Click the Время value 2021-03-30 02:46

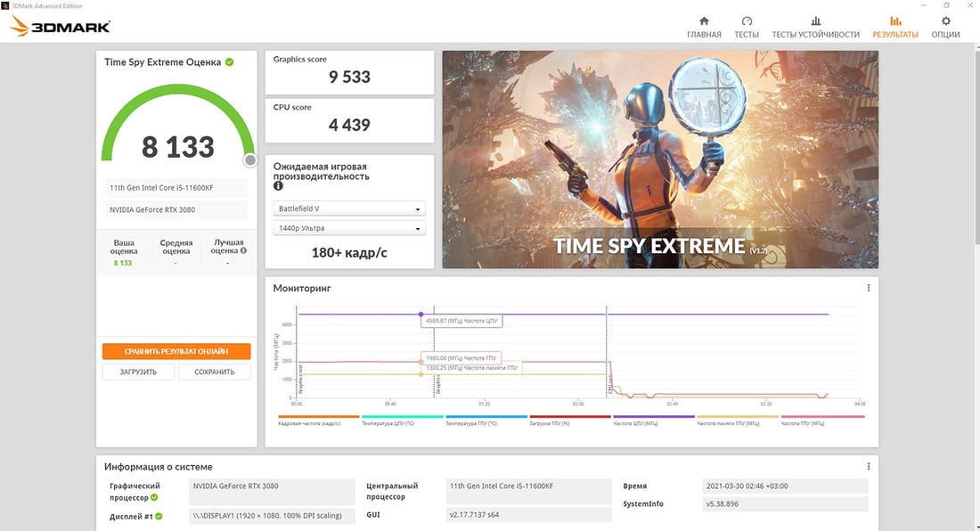pos(785,486)
